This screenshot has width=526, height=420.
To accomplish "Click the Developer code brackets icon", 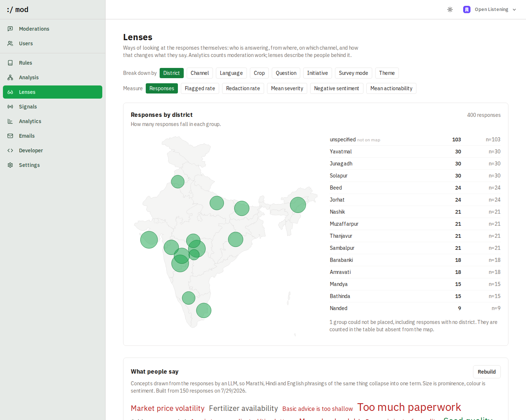I will click(x=10, y=150).
